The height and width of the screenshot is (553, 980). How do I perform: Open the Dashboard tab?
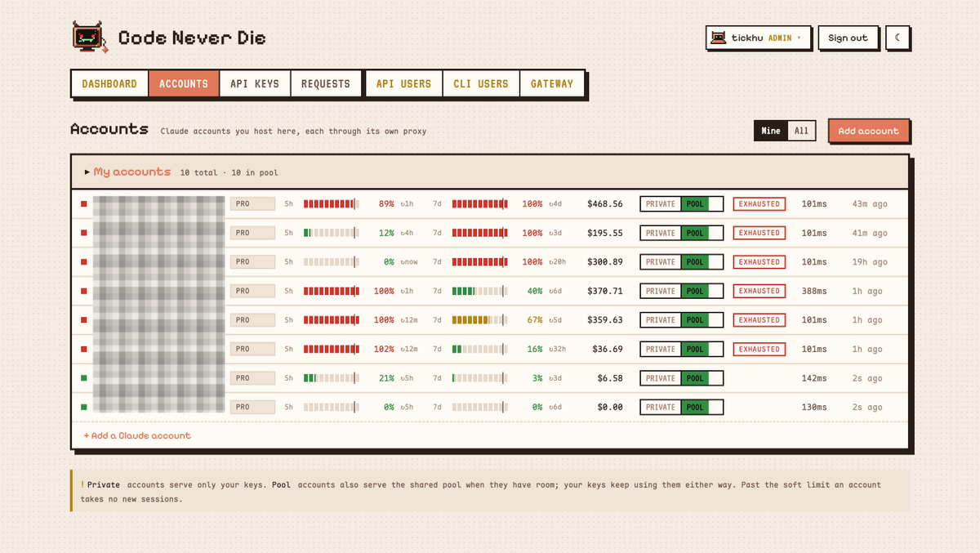(x=109, y=83)
